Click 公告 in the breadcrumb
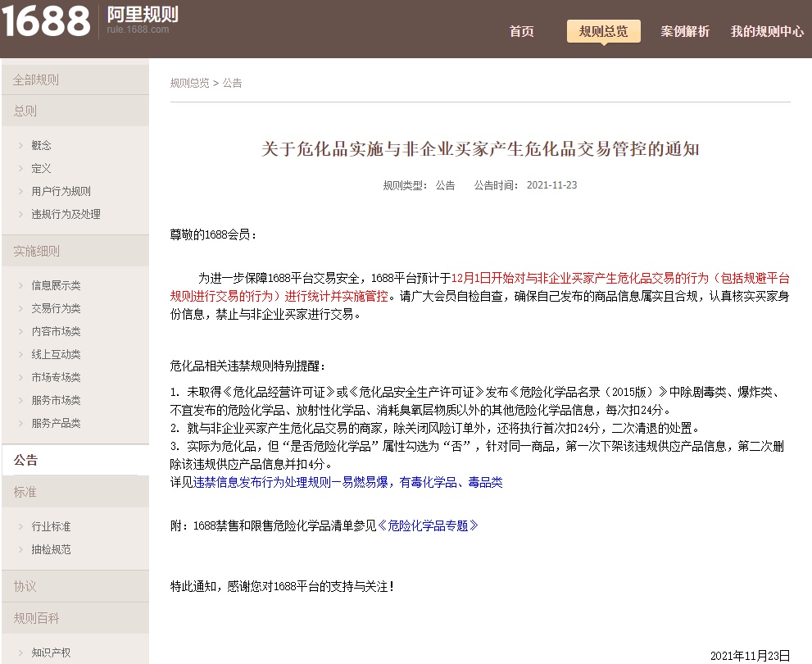 (232, 83)
